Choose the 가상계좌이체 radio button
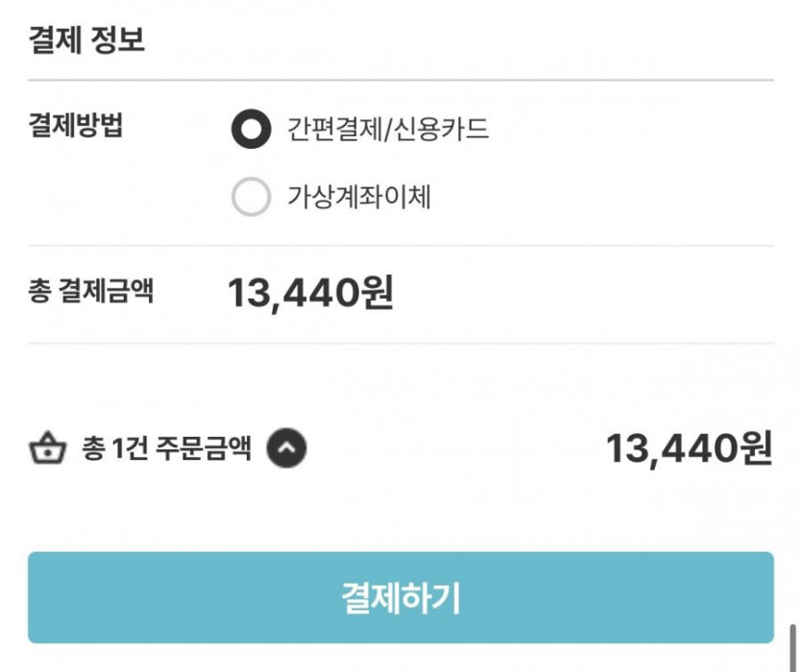The height and width of the screenshot is (672, 802). (x=252, y=198)
